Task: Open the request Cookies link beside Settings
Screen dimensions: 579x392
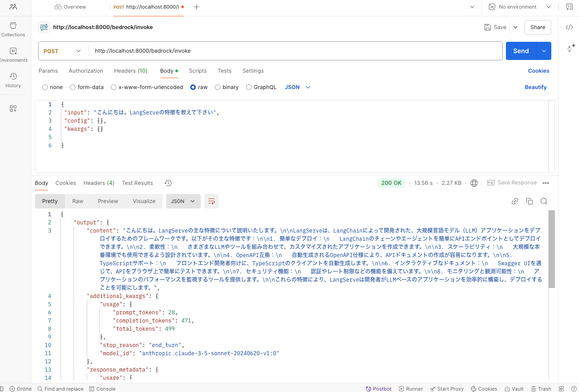Action: click(539, 71)
